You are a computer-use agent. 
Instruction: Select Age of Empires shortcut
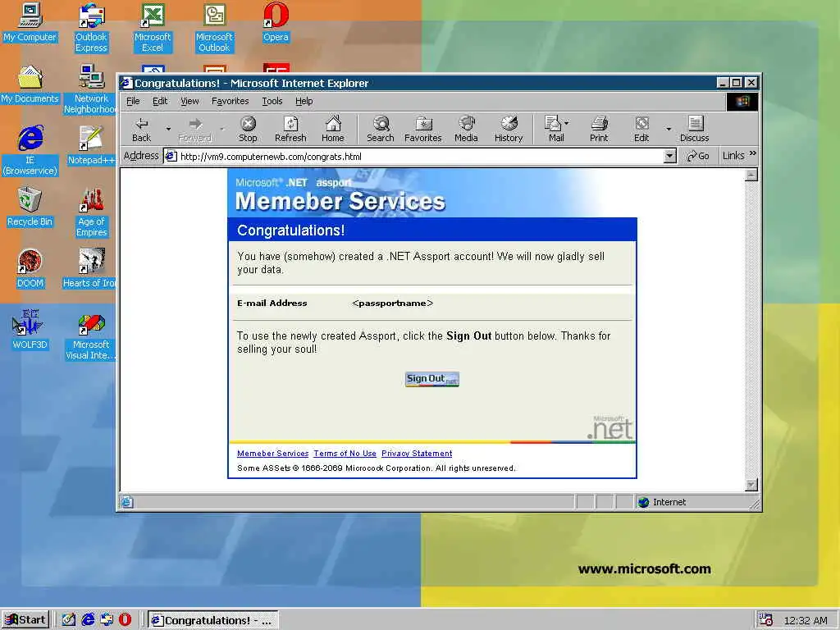tap(91, 212)
